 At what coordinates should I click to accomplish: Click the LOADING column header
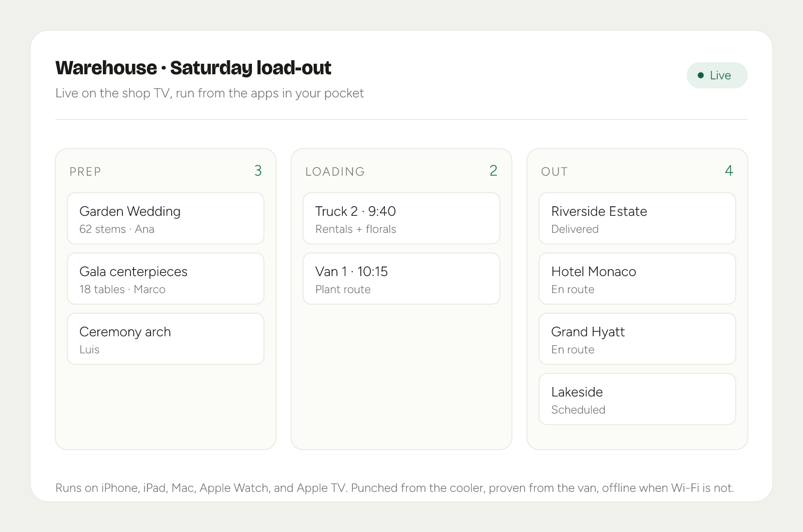(335, 172)
